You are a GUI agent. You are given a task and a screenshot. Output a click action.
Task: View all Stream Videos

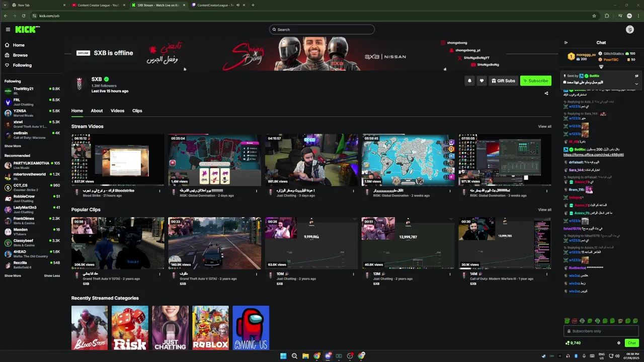point(544,126)
